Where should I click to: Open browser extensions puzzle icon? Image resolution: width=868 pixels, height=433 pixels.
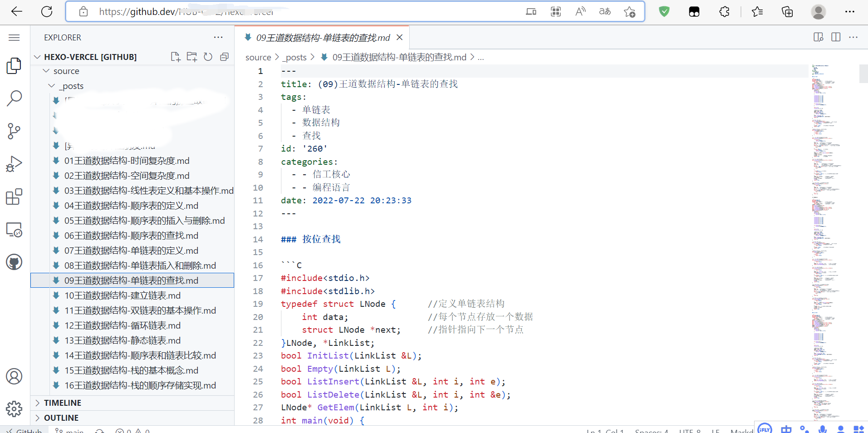point(725,12)
